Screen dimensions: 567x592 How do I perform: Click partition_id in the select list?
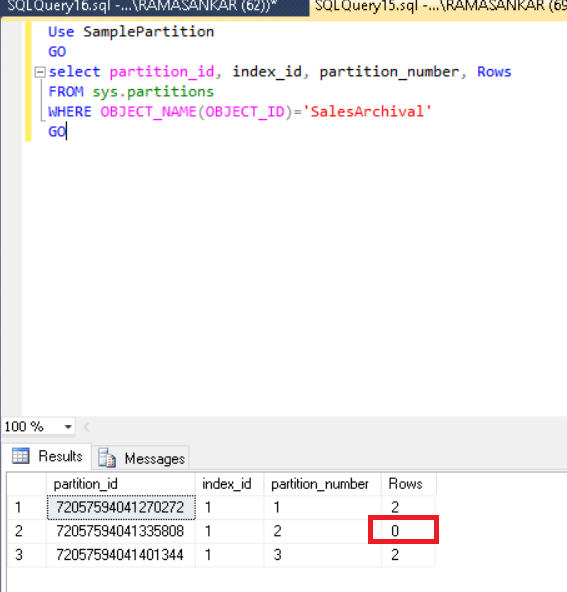tap(162, 72)
